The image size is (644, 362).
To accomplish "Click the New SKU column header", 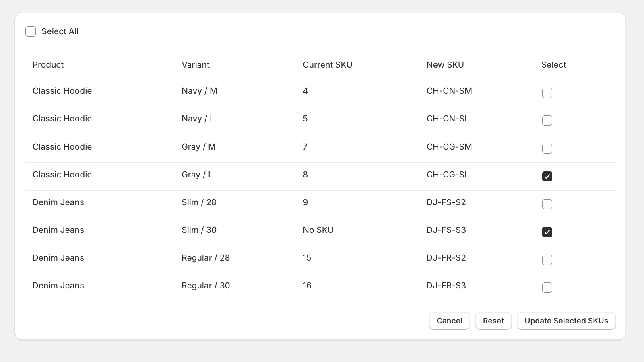I will coord(445,65).
